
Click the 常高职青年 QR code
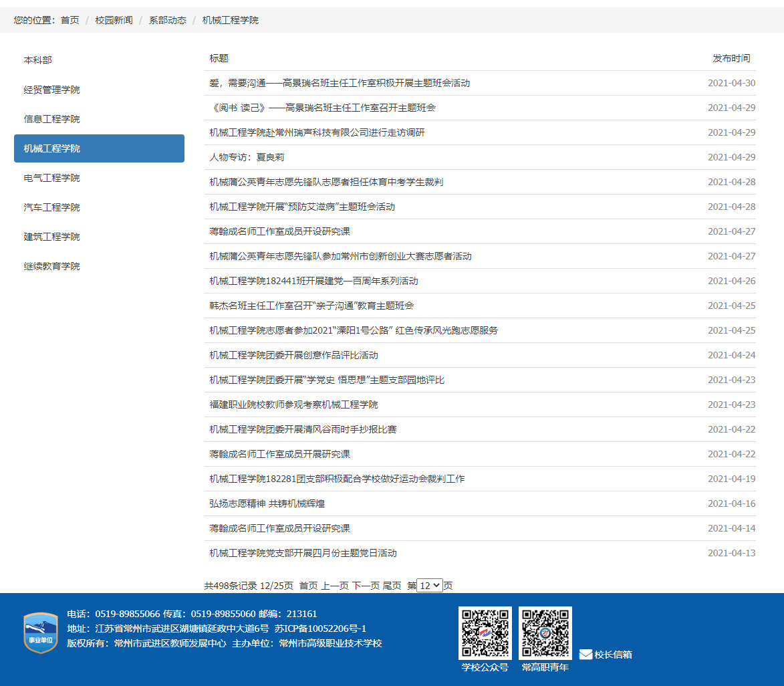point(545,633)
